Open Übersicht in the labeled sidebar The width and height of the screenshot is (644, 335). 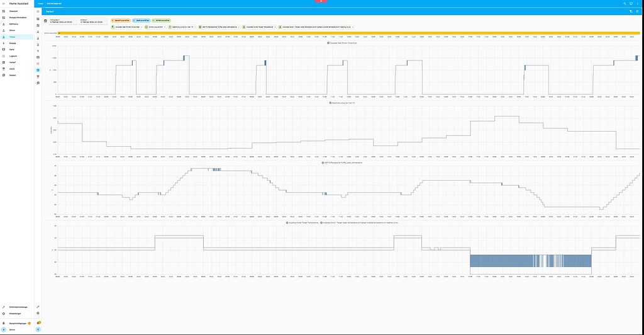click(17, 11)
